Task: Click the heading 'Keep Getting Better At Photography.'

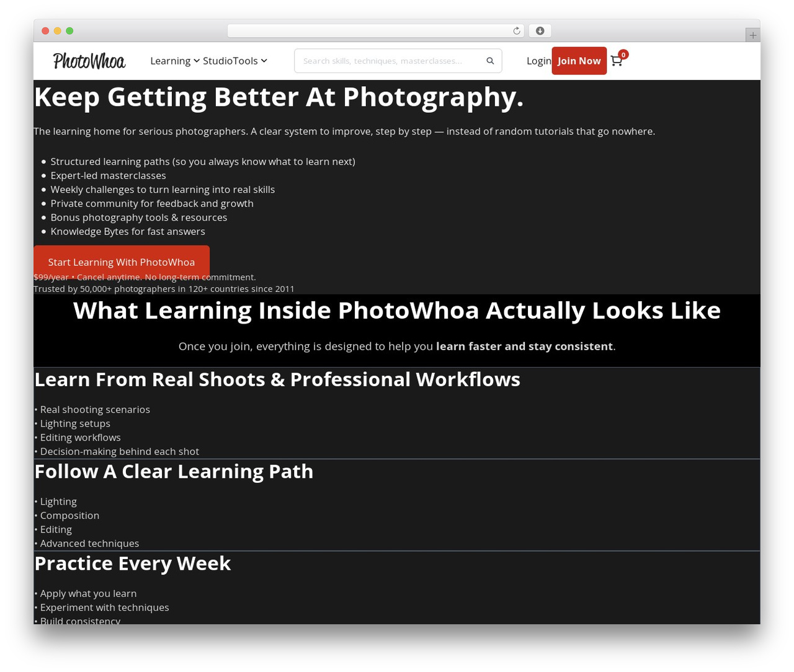Action: pos(279,97)
